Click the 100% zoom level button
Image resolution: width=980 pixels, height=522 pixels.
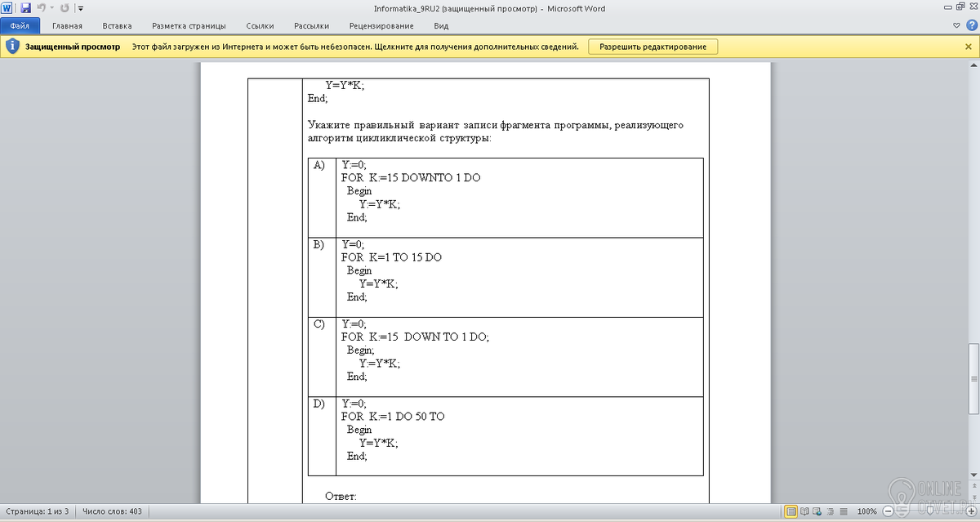point(867,511)
